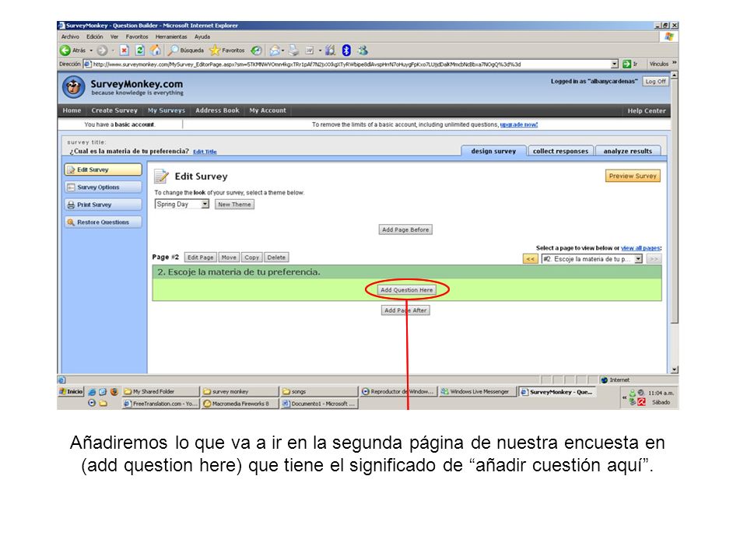The width and height of the screenshot is (747, 560).
Task: Open the My Account navigation tab
Action: coord(268,110)
